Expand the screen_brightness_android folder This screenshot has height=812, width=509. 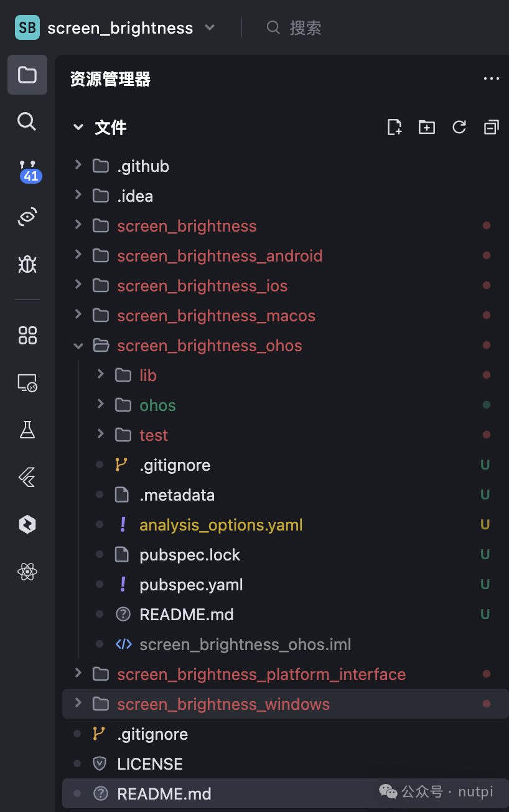click(x=78, y=255)
